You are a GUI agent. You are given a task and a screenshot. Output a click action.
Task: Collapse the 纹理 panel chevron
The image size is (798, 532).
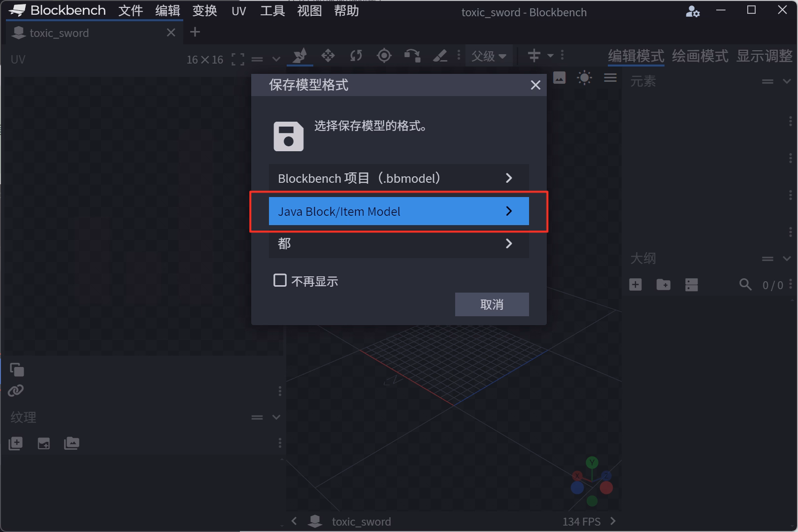[x=276, y=417]
